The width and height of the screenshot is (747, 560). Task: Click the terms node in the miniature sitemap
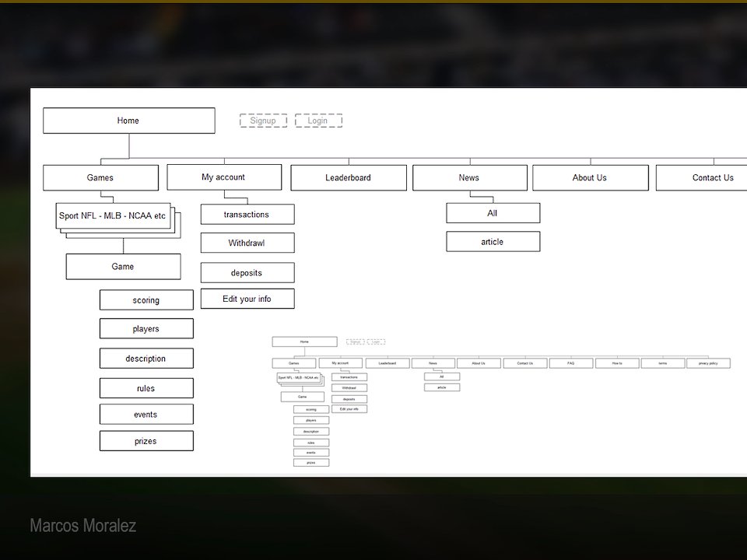[x=663, y=363]
